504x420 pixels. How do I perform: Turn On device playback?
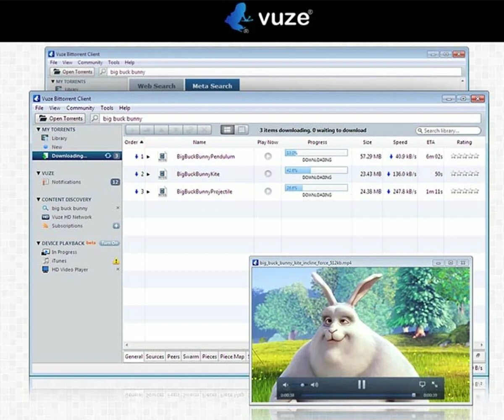110,243
